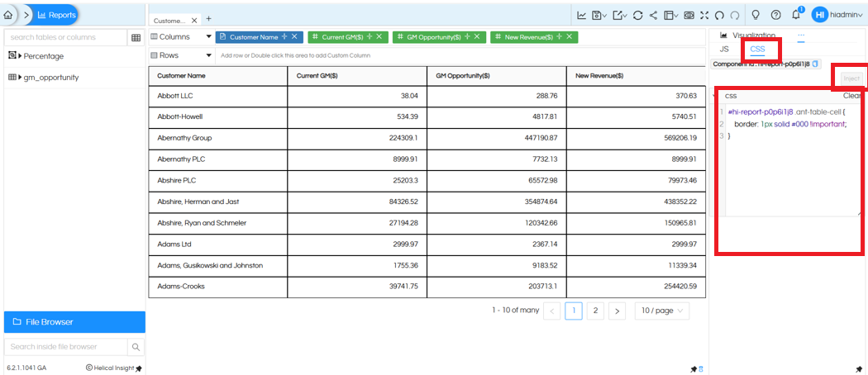Image resolution: width=868 pixels, height=375 pixels.
Task: Click the Abernathy Group cell
Action: 218,138
